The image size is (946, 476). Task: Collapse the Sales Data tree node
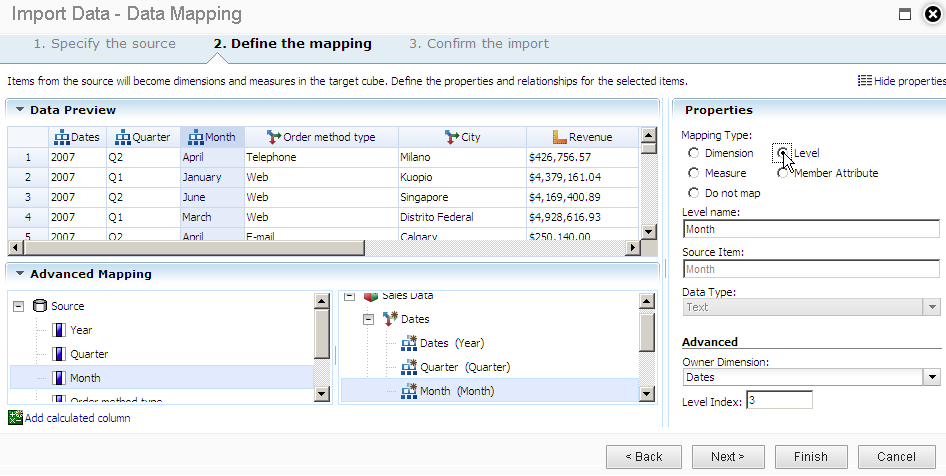point(349,296)
